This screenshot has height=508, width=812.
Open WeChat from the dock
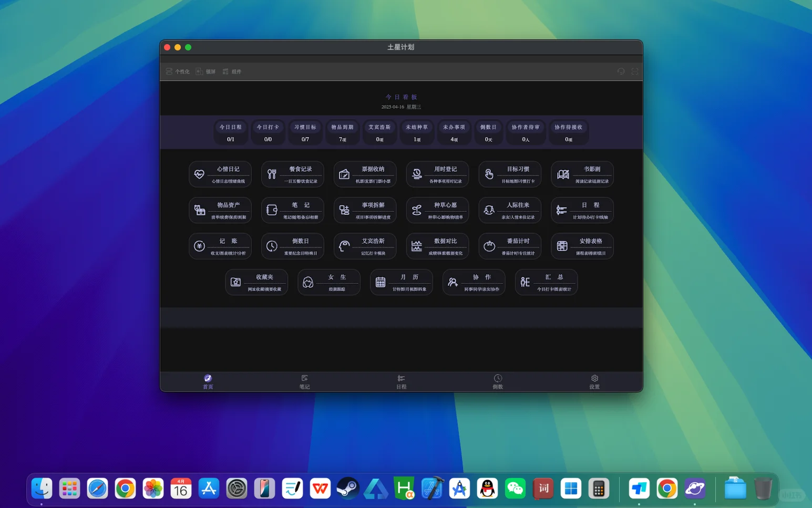pyautogui.click(x=515, y=489)
